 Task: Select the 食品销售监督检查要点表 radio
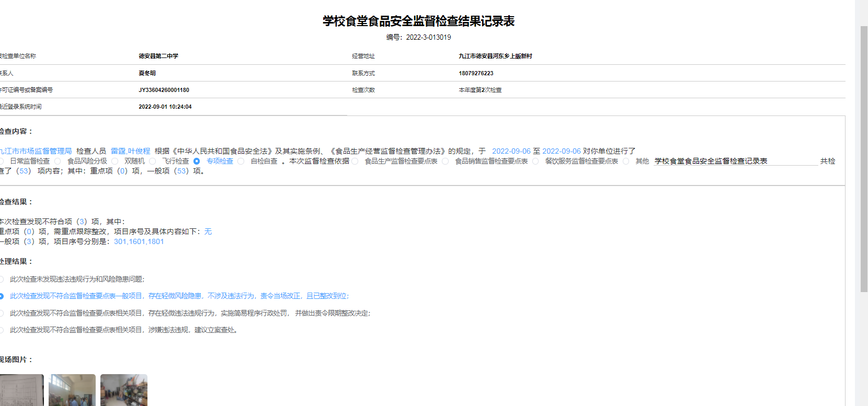coord(445,161)
